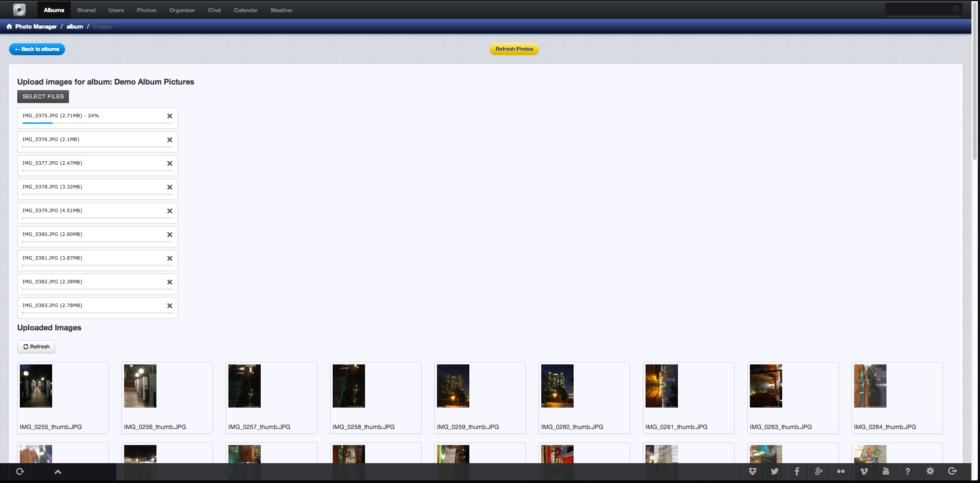Open thumbnail IMG_0263_thumb.JPG
The width and height of the screenshot is (980, 483).
pyautogui.click(x=766, y=386)
